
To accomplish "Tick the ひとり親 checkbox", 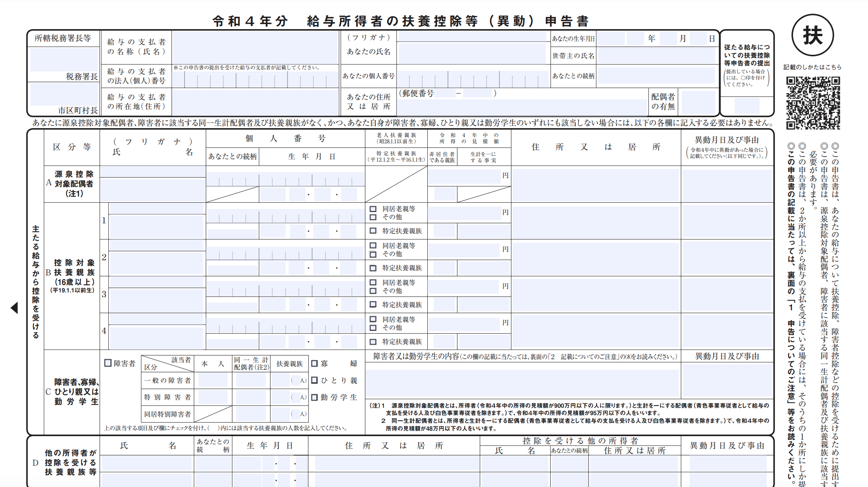I will pos(315,380).
